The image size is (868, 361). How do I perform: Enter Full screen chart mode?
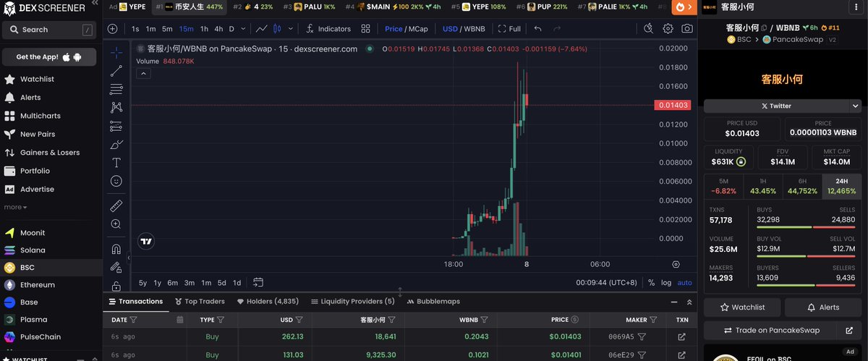pos(509,29)
